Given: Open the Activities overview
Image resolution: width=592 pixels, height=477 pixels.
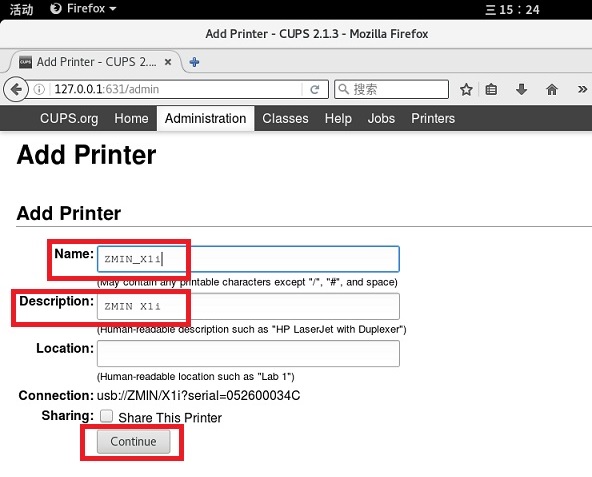Looking at the screenshot, I should (x=21, y=9).
